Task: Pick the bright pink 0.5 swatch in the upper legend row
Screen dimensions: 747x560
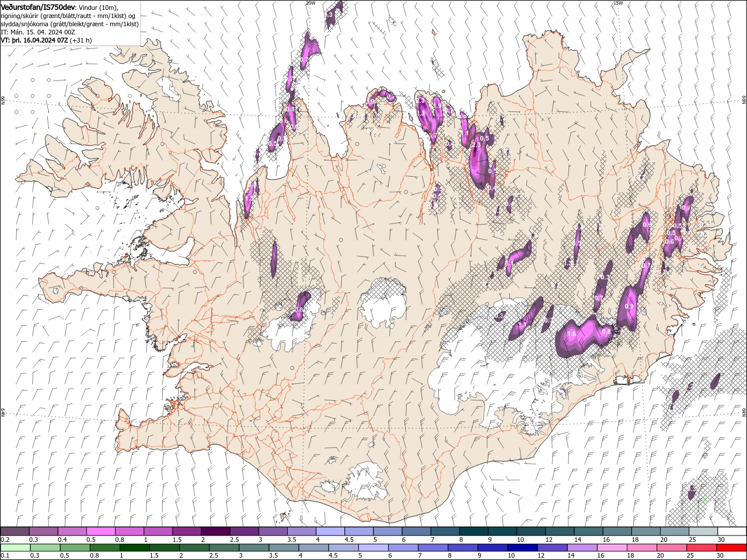Action: 100,531
